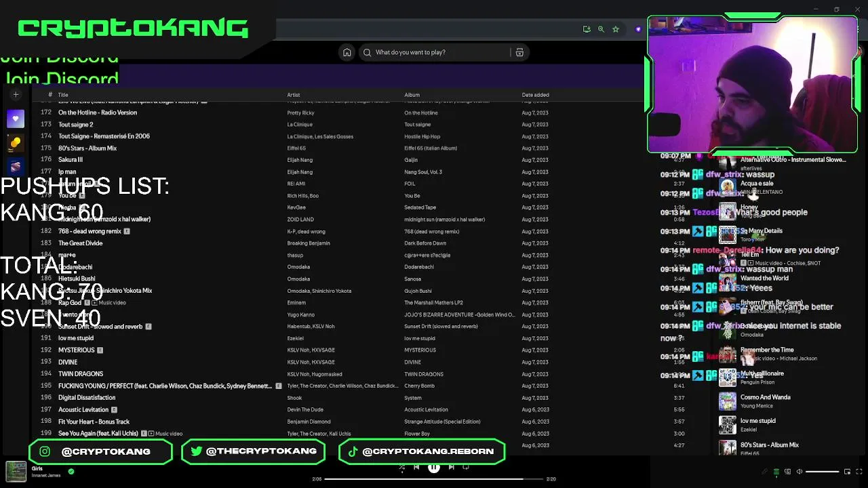
Task: Select track Tout saigne 2
Action: pyautogui.click(x=76, y=125)
